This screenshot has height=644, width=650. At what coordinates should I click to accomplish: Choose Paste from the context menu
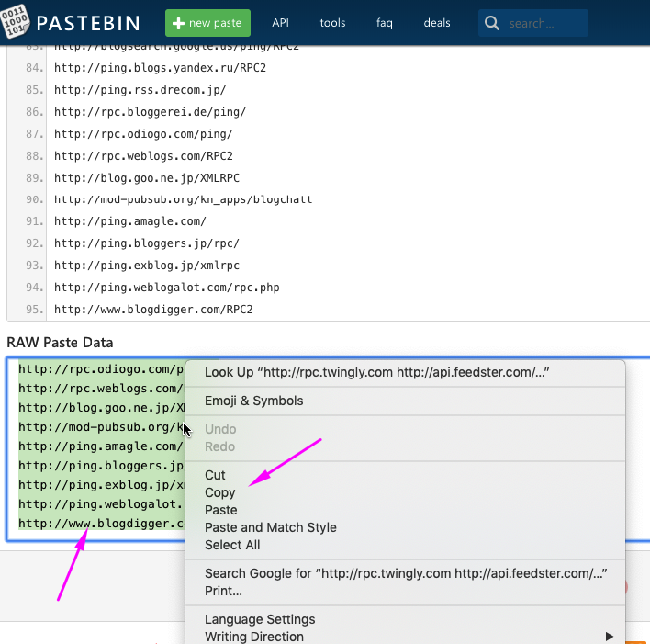pyautogui.click(x=221, y=510)
